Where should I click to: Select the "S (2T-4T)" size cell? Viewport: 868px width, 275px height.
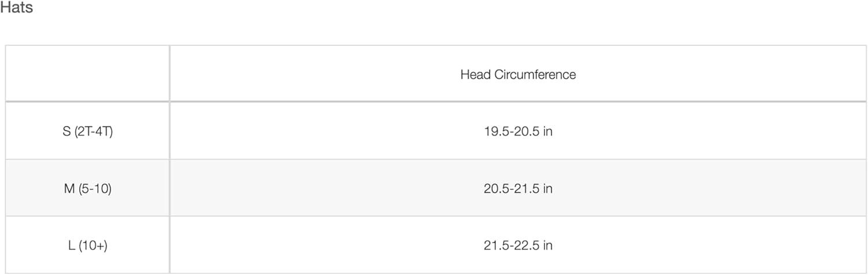87,131
